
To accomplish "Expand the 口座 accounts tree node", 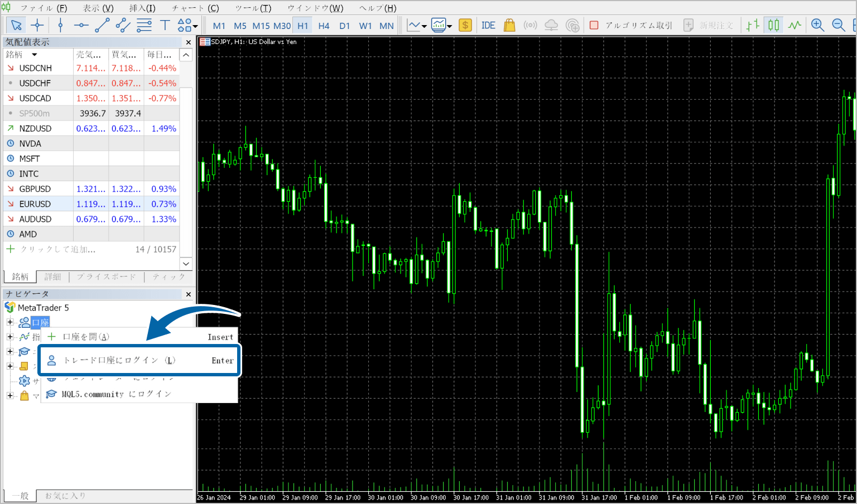I will pyautogui.click(x=9, y=322).
